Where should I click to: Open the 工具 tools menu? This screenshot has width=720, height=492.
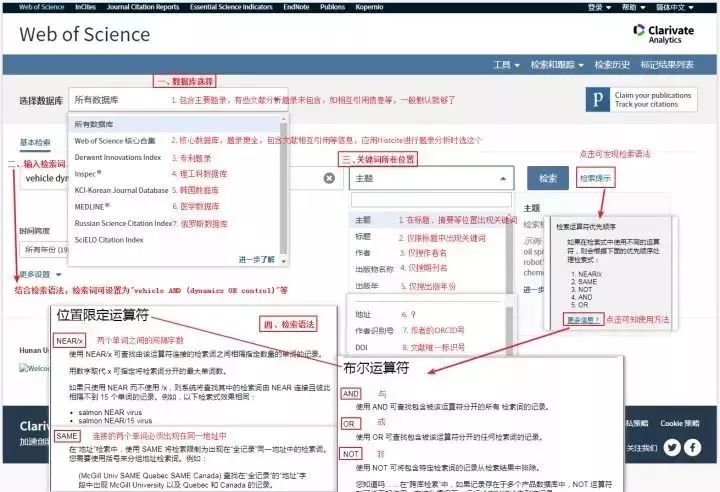tap(506, 65)
